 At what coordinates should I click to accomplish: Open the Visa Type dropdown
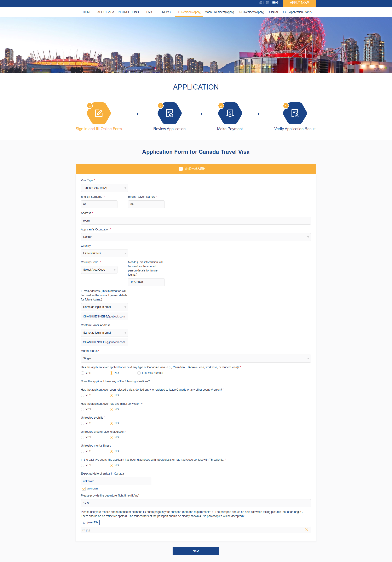(104, 188)
